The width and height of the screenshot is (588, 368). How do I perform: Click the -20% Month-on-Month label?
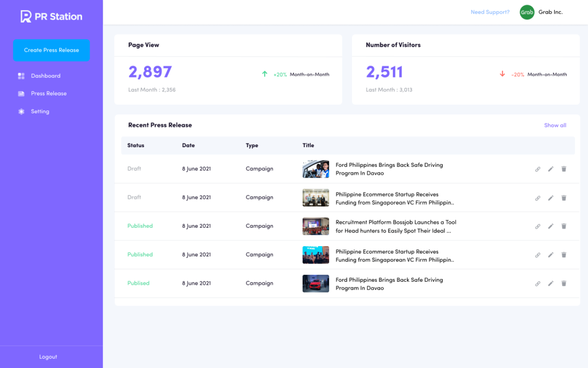tap(539, 74)
